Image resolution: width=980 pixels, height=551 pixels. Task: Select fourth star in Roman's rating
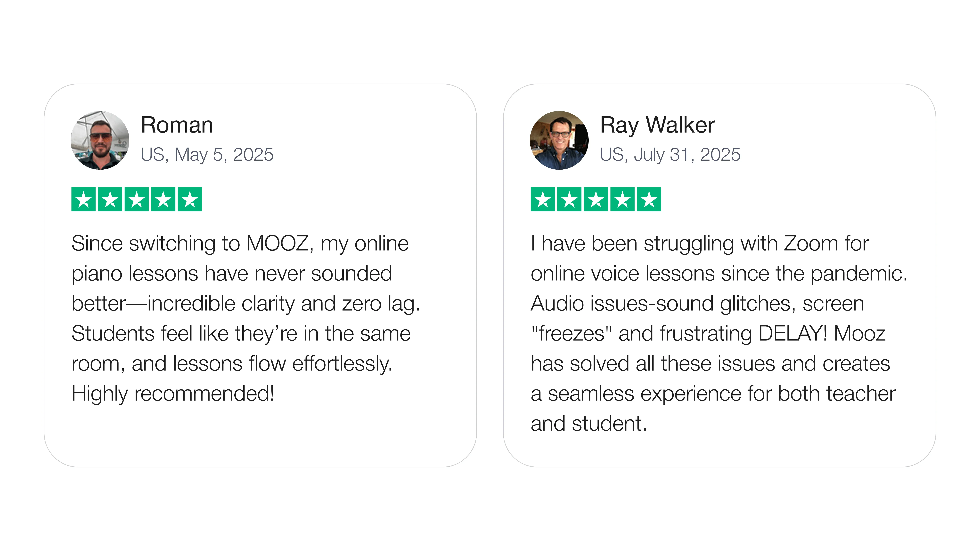coord(163,199)
